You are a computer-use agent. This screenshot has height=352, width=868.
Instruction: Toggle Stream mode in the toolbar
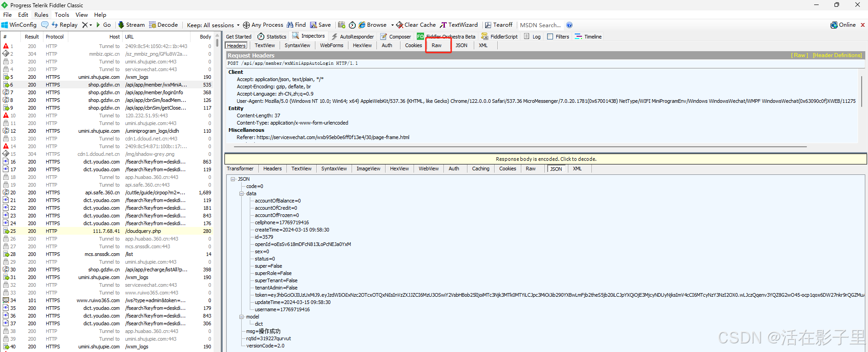pos(131,25)
